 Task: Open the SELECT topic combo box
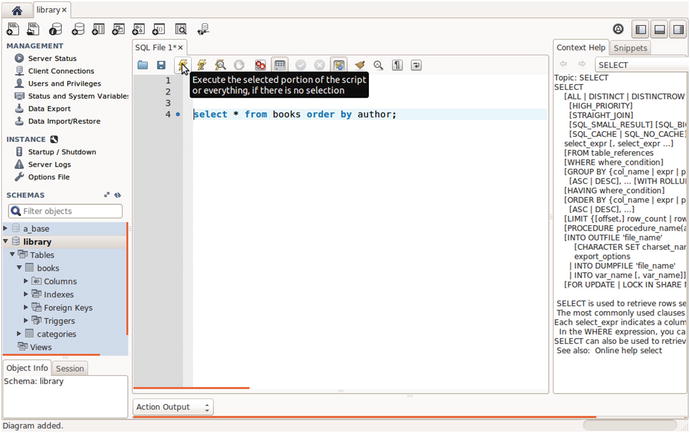pos(641,65)
